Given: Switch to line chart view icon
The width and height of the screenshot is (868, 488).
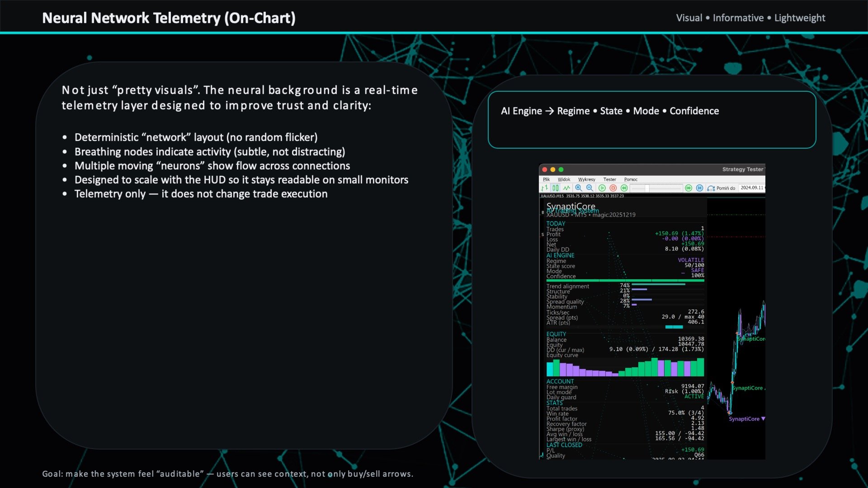Looking at the screenshot, I should (566, 188).
